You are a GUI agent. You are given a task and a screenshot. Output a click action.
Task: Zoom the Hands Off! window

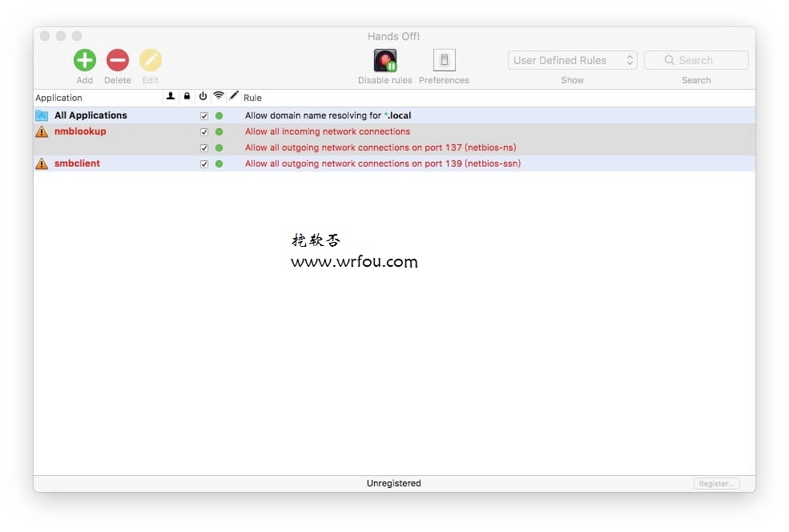[77, 36]
